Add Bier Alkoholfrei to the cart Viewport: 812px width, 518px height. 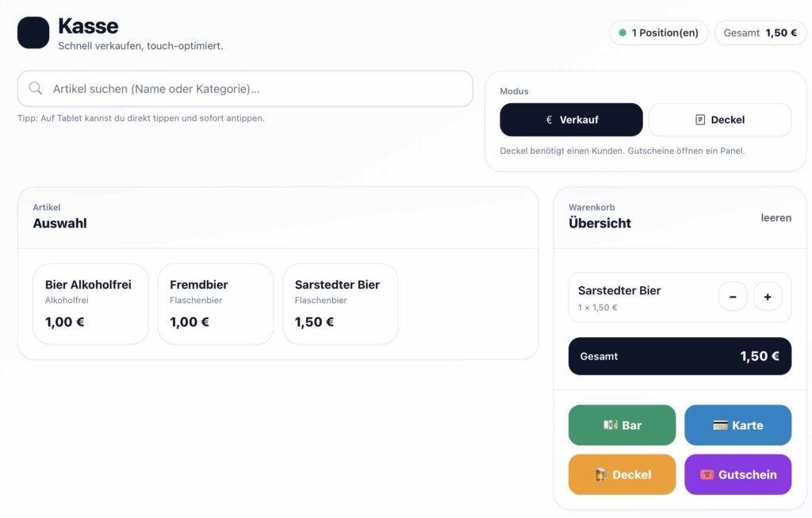pos(90,304)
